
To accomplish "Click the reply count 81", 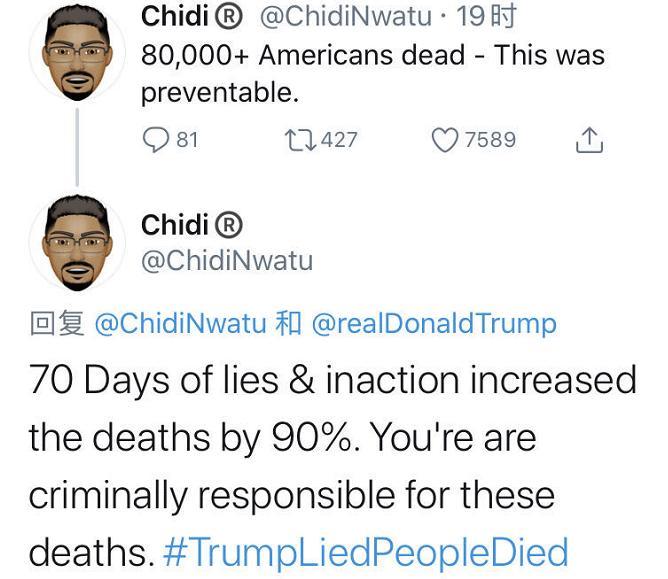I will click(187, 140).
